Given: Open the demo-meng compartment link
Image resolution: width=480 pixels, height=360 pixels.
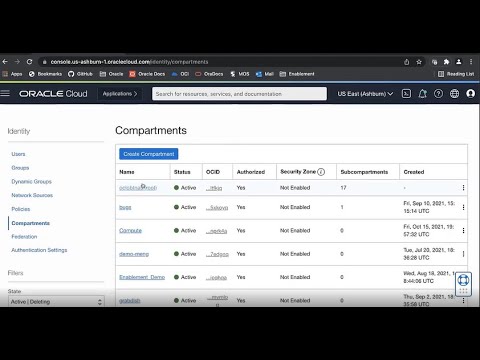Looking at the screenshot, I should pos(134,254).
